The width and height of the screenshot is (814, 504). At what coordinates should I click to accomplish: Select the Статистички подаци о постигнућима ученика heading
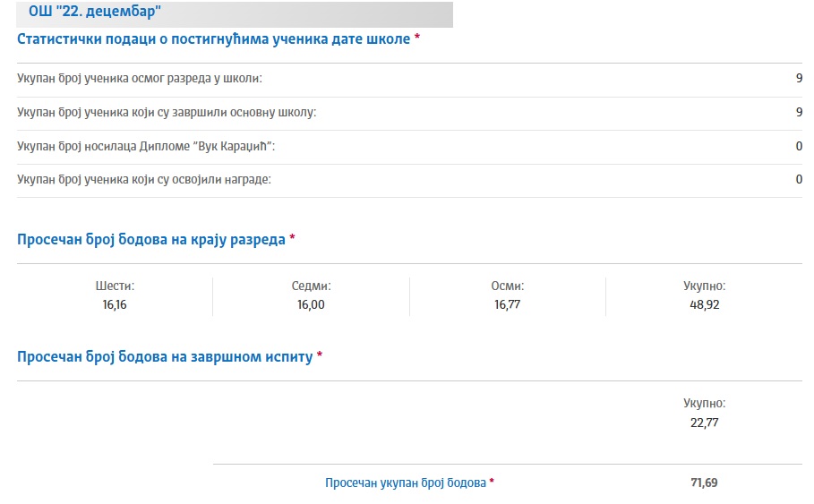tap(213, 39)
